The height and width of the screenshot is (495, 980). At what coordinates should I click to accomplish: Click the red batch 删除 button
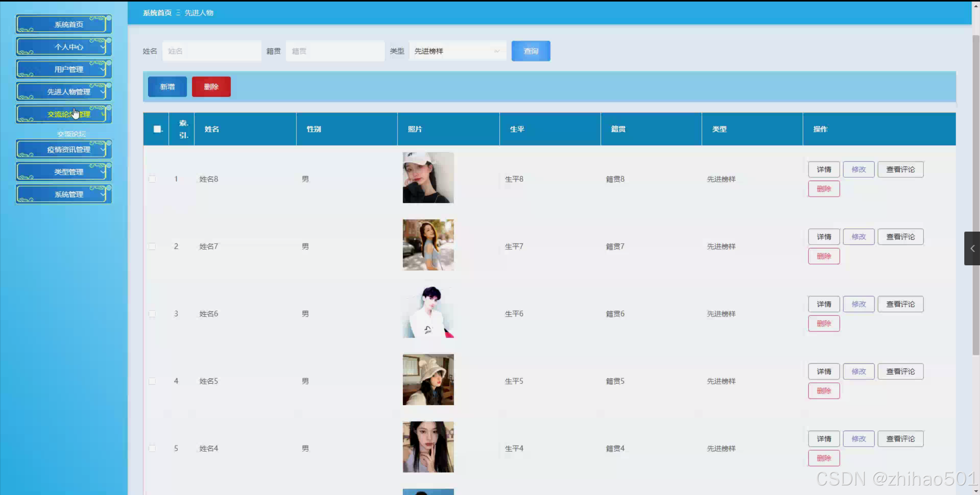coord(211,87)
